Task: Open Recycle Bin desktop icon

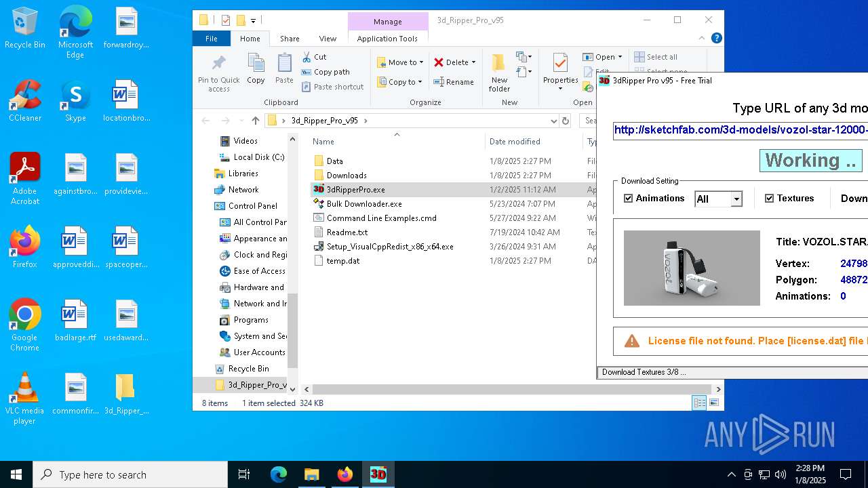Action: (25, 28)
